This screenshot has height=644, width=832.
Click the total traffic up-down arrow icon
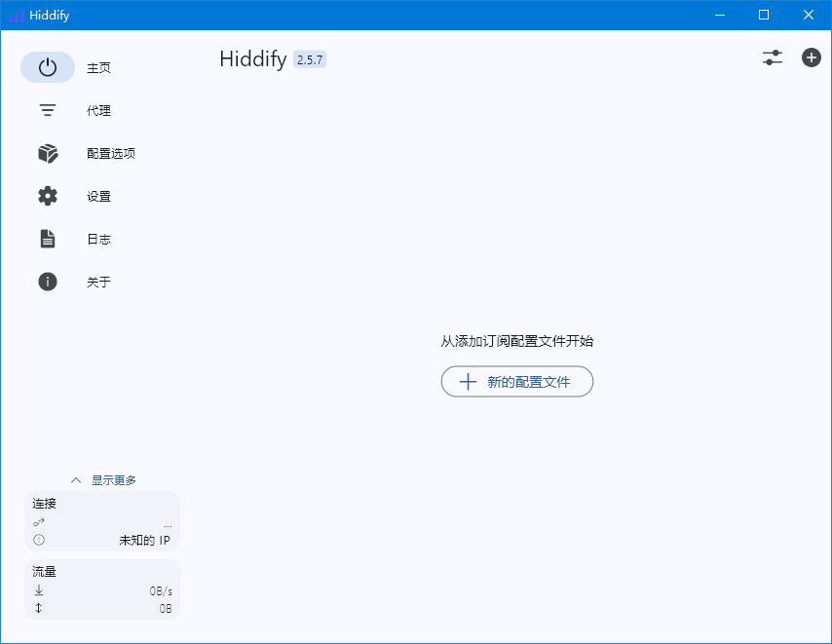[x=39, y=608]
